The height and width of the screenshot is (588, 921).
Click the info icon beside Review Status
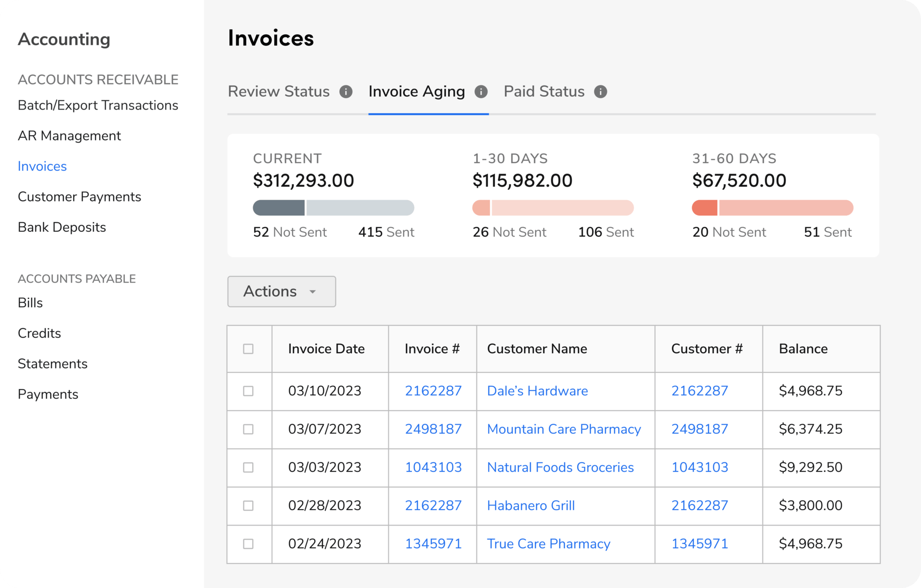[x=346, y=92]
